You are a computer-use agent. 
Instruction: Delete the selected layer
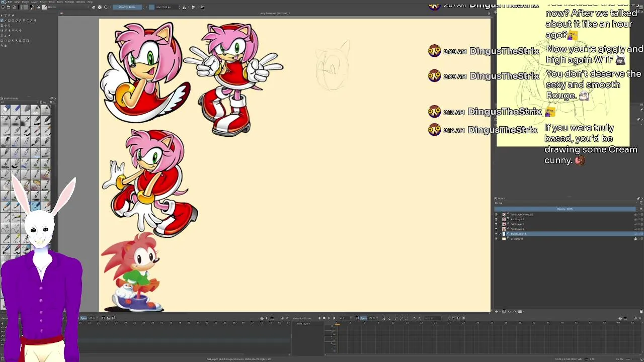click(641, 311)
